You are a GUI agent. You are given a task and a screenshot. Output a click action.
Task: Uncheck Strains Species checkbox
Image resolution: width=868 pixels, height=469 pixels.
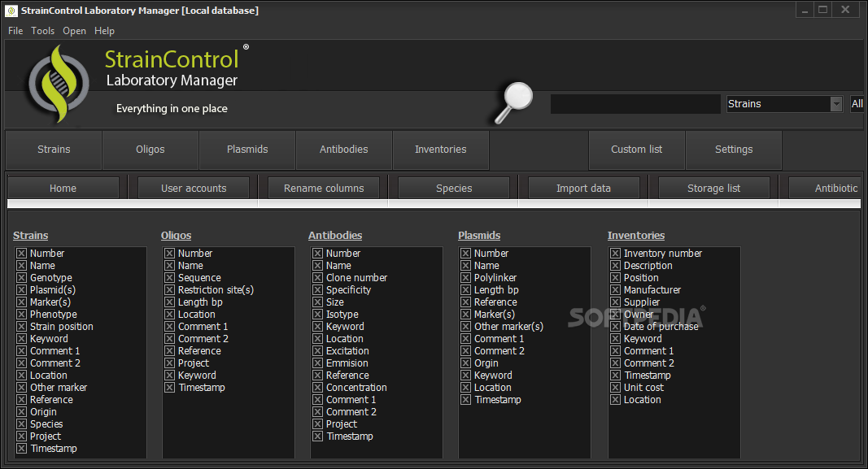pos(22,423)
